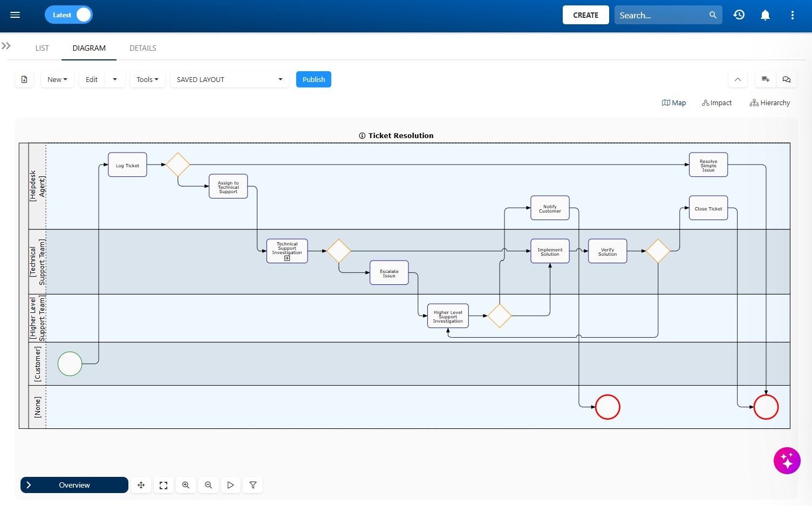Expand the Edit split-button arrow
The width and height of the screenshot is (812, 506).
(115, 79)
